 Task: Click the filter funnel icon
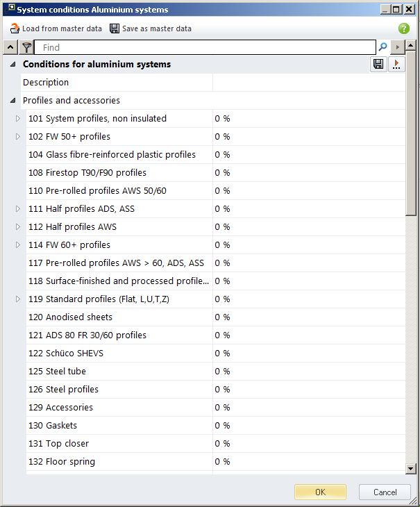(26, 47)
